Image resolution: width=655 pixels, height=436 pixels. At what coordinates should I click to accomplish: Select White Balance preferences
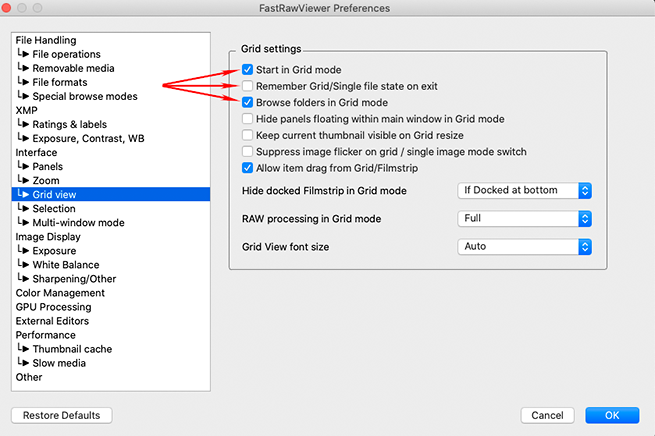(66, 265)
